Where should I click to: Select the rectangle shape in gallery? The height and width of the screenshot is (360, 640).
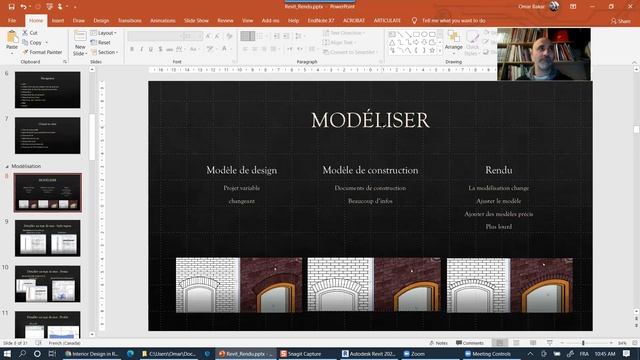pos(416,34)
